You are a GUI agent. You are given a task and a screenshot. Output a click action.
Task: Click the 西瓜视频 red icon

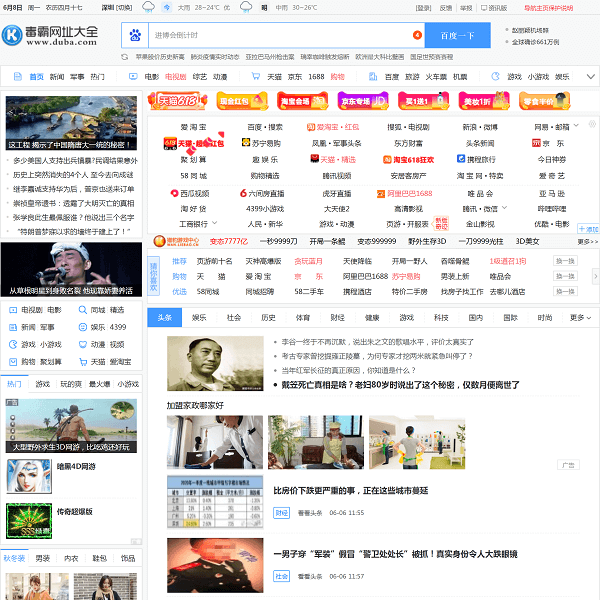pyautogui.click(x=174, y=193)
